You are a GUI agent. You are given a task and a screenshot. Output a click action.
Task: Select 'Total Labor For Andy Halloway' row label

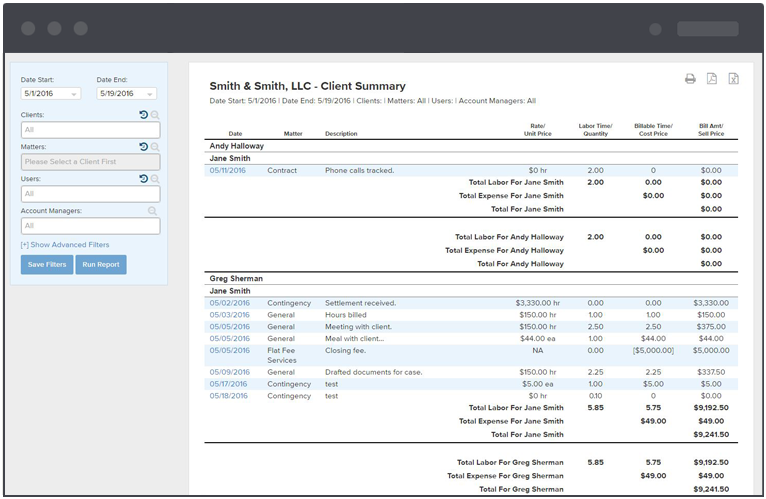509,237
